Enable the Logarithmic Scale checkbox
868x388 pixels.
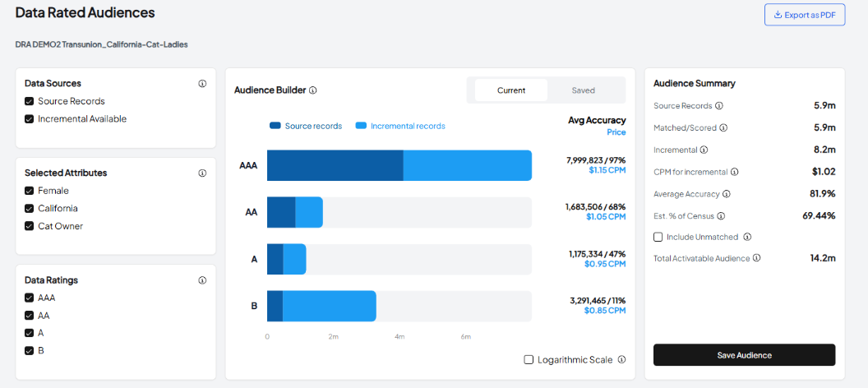[x=529, y=360]
